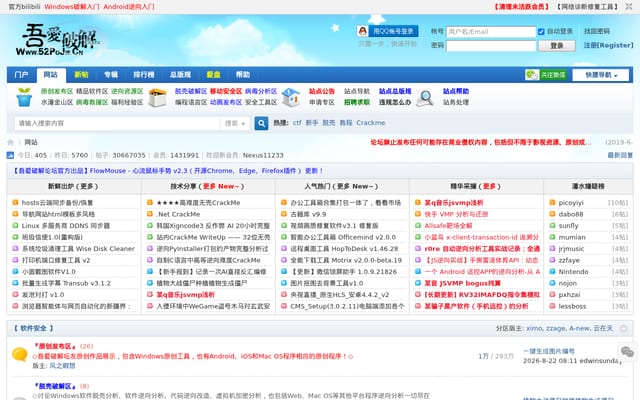Open the 排行榜 navigation tab
Image resolution: width=640 pixels, height=400 pixels.
coord(144,75)
